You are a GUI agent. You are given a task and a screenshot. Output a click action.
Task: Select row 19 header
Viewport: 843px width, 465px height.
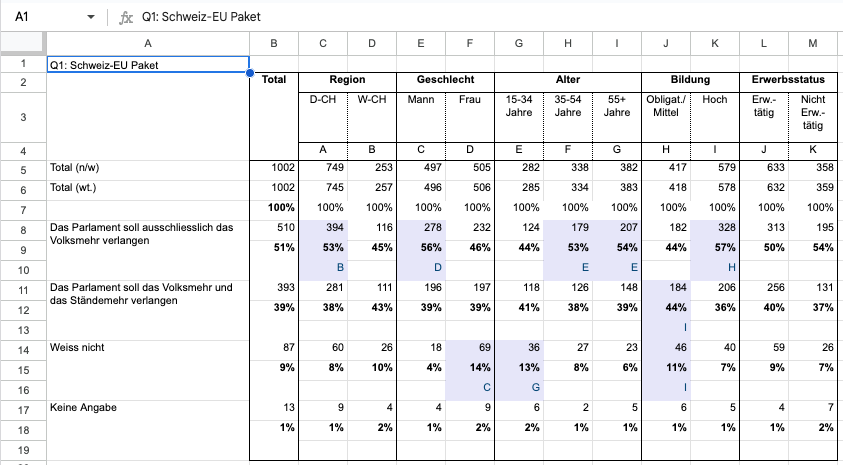point(23,449)
